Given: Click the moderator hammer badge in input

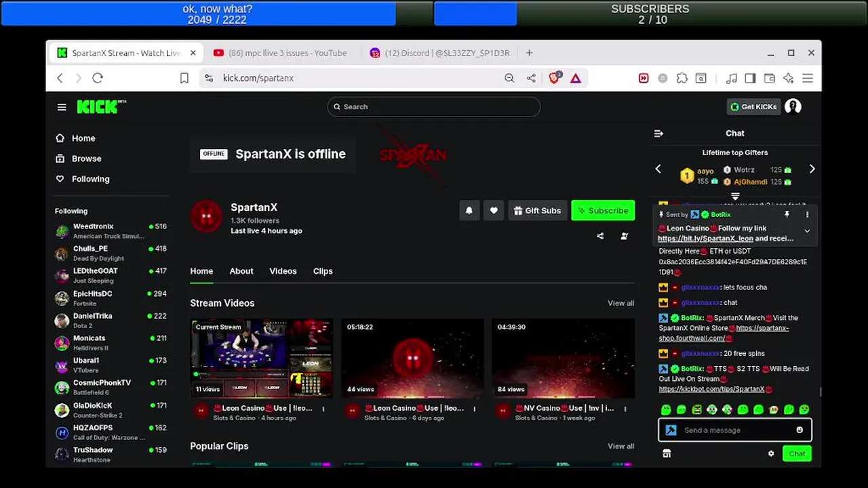Looking at the screenshot, I should tap(671, 430).
